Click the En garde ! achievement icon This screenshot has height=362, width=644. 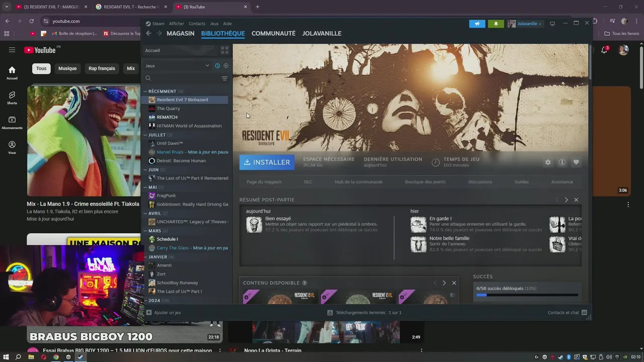418,224
